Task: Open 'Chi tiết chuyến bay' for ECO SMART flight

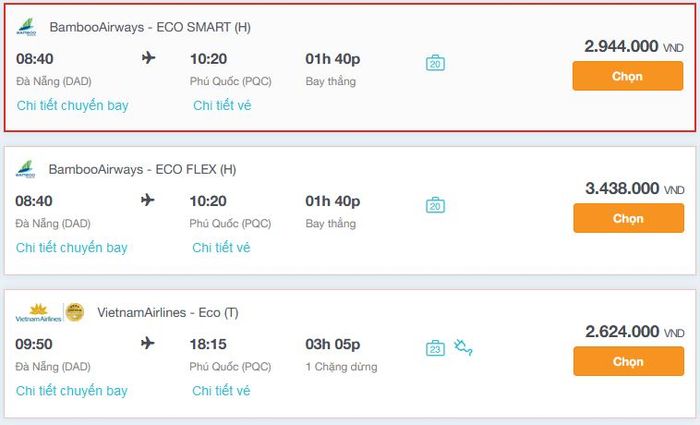Action: pos(72,105)
